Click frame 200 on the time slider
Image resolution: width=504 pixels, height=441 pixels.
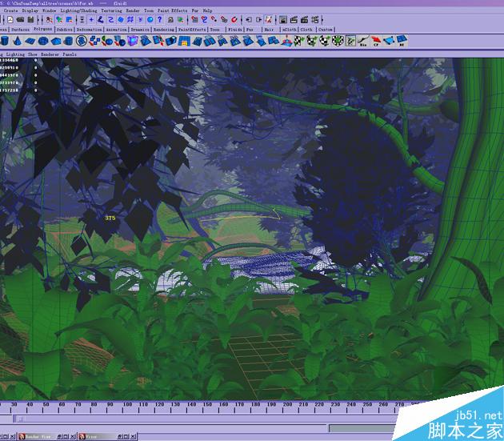point(288,404)
